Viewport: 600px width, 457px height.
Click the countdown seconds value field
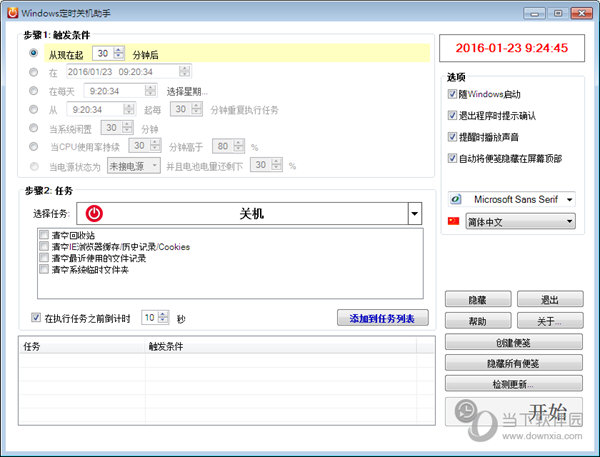pos(150,317)
